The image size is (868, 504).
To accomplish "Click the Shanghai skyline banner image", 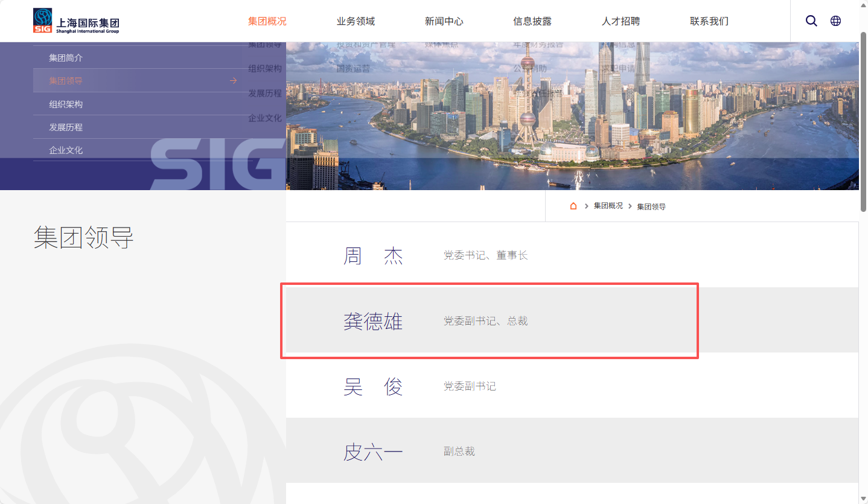I will coord(572,116).
